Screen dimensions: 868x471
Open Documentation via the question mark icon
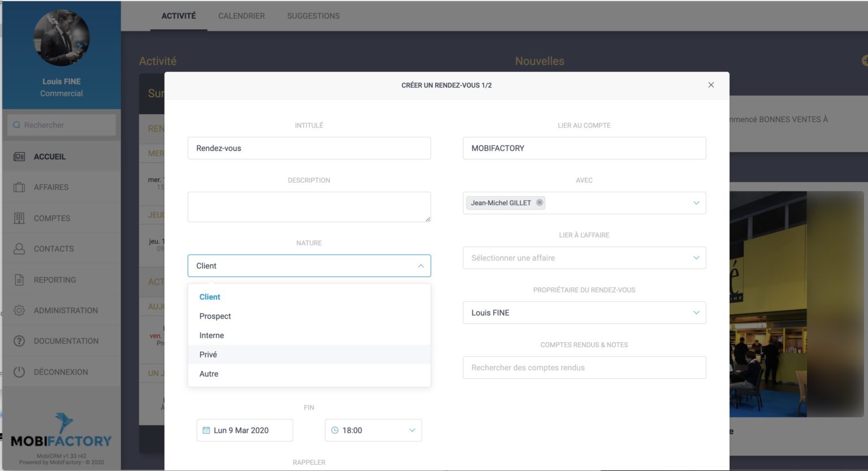point(18,340)
